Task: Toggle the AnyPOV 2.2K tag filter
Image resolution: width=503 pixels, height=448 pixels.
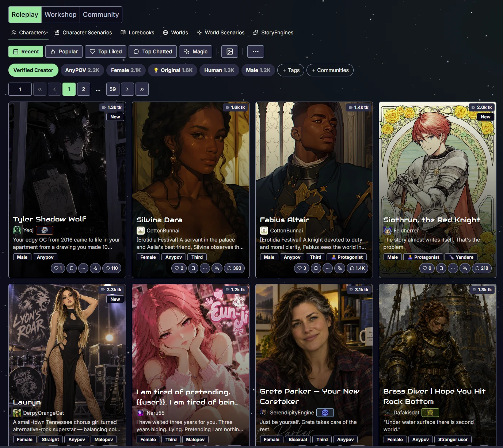Action: [82, 70]
